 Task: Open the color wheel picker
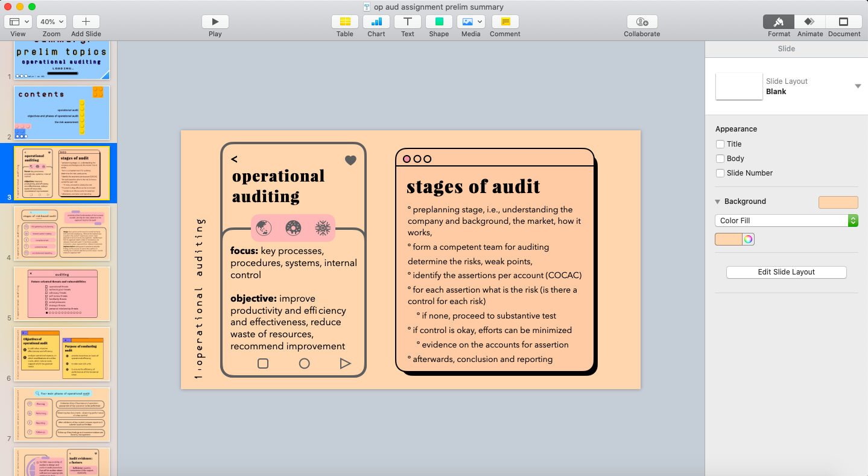click(x=748, y=239)
